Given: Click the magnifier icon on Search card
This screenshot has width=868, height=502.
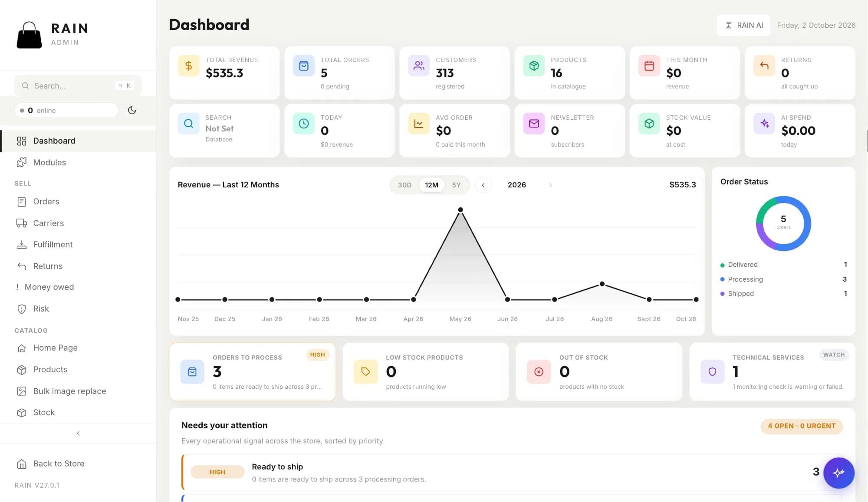Looking at the screenshot, I should (188, 124).
